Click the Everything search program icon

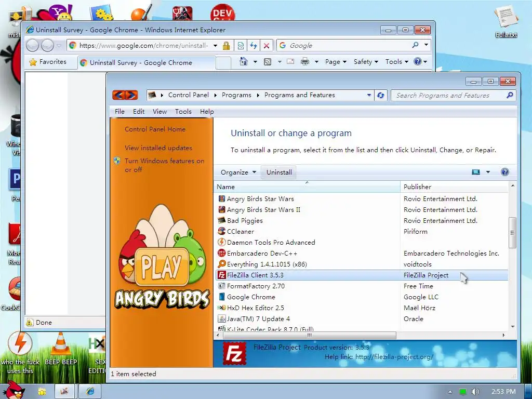point(221,264)
